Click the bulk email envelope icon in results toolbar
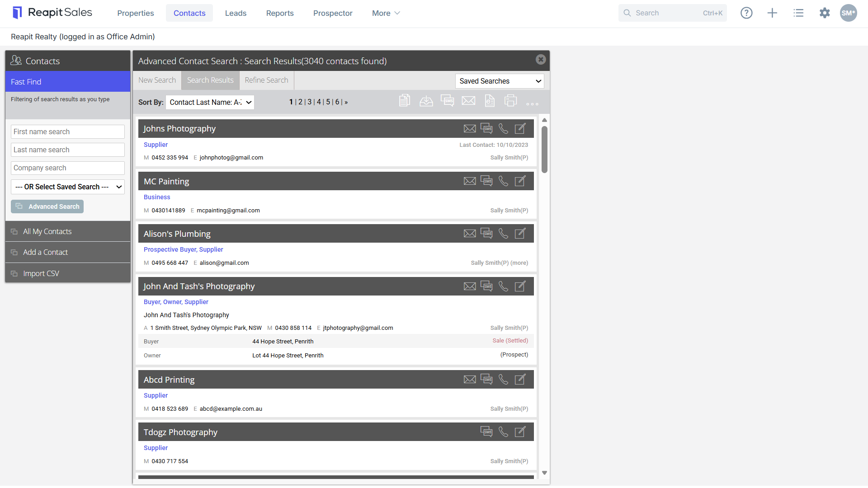 click(468, 101)
